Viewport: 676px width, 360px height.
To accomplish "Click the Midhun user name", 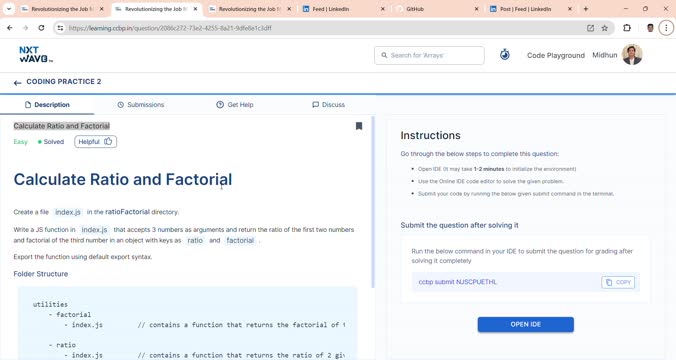I will pos(604,55).
